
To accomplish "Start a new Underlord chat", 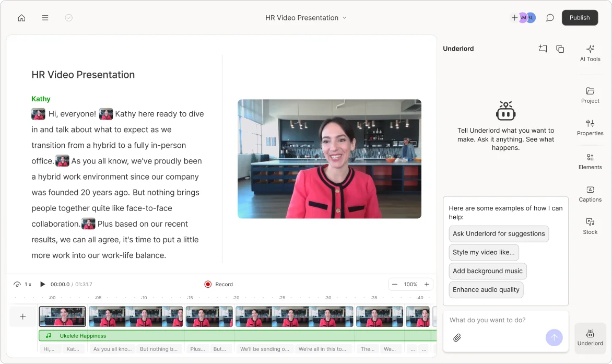I will [x=543, y=49].
